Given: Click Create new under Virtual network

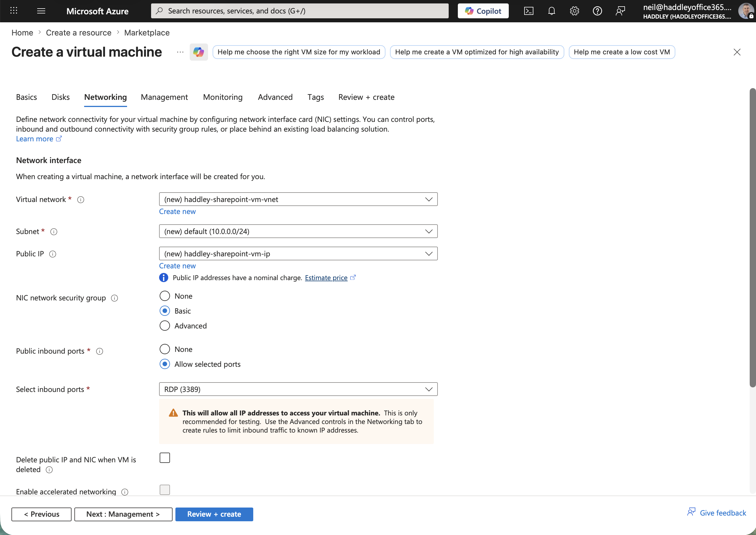Looking at the screenshot, I should [177, 211].
